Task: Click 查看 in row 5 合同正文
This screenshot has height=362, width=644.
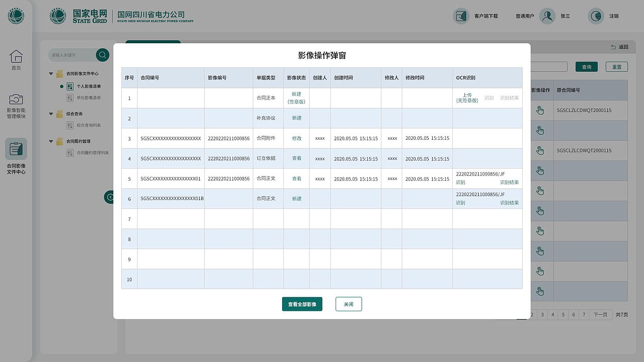Action: (297, 178)
